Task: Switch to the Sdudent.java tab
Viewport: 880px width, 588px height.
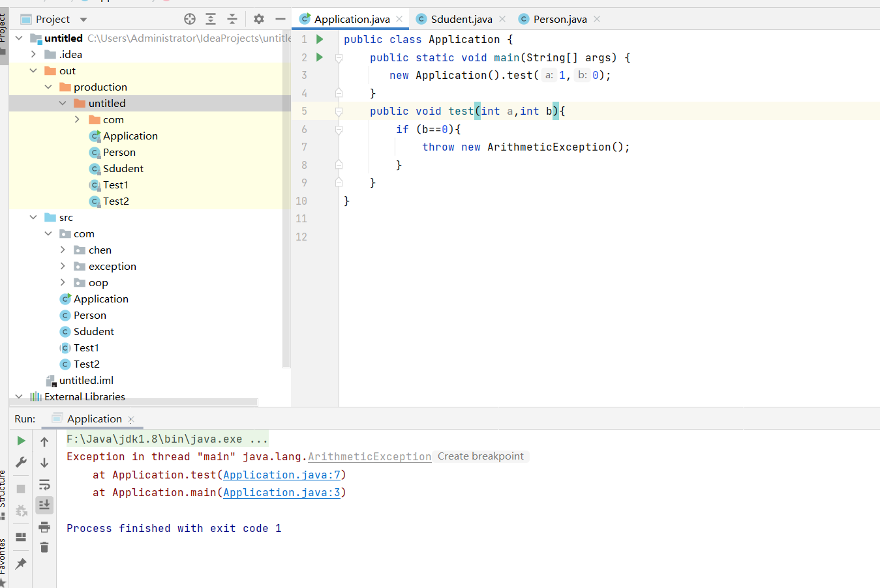Action: [x=461, y=19]
